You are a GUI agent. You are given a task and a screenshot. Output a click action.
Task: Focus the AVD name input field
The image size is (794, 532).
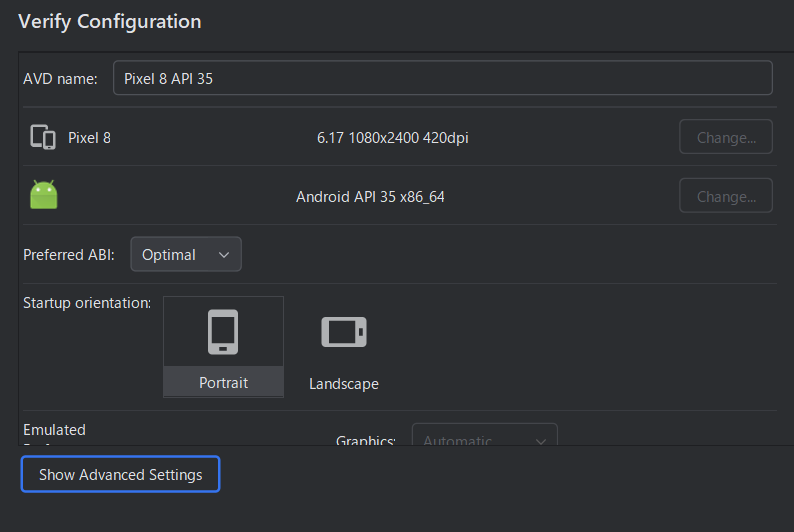pos(443,78)
